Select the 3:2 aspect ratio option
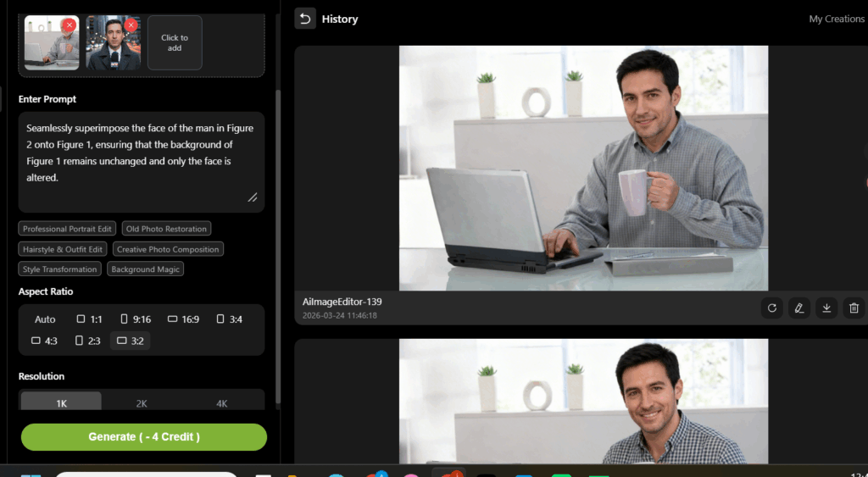 [x=130, y=341]
